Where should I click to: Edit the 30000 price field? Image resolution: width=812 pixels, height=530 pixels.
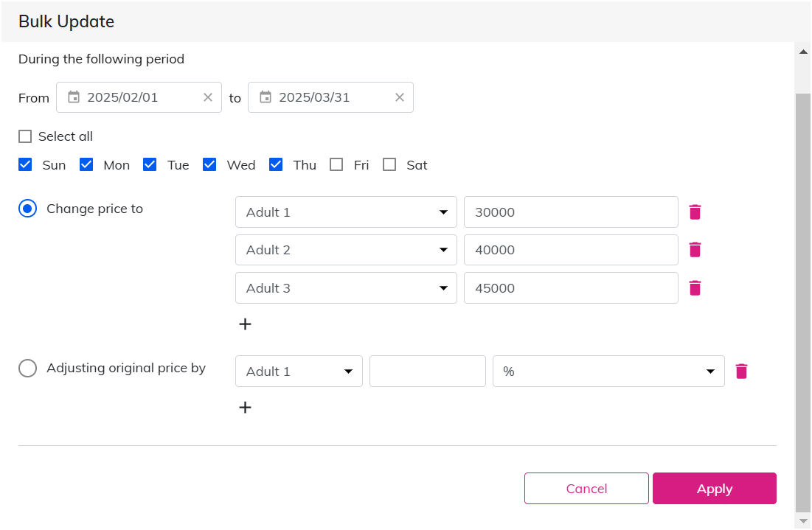(x=571, y=212)
